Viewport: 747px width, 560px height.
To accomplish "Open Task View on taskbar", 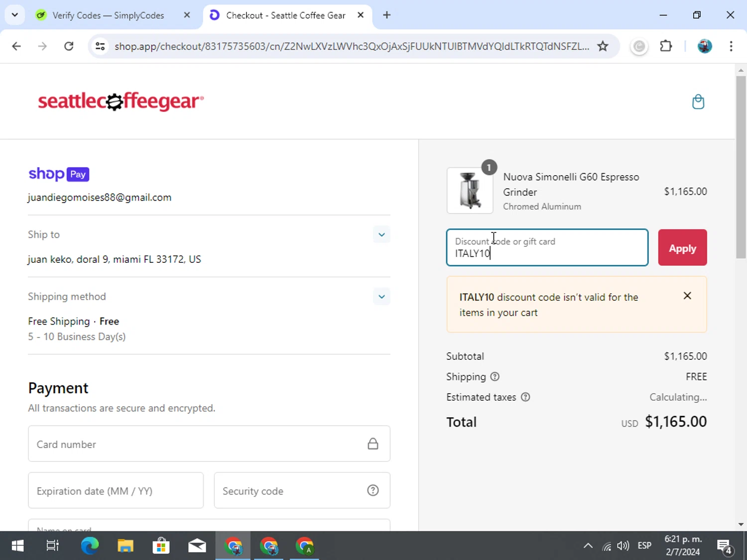I will tap(52, 546).
